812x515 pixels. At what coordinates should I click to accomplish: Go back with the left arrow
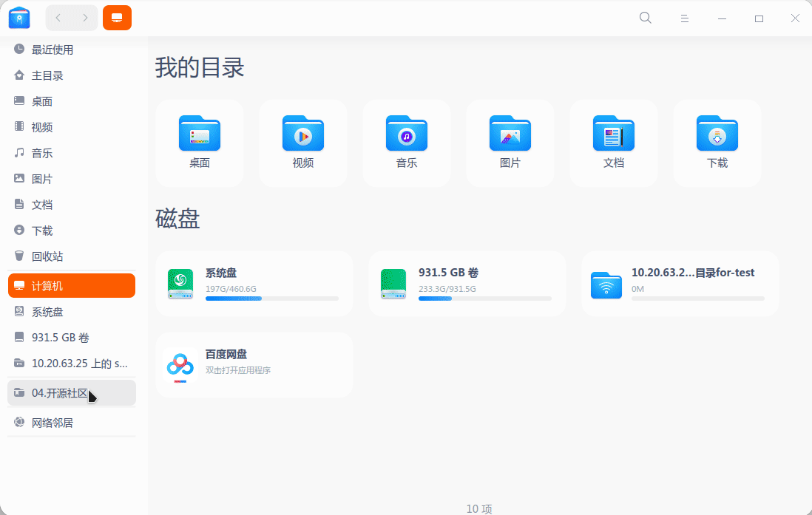(58, 18)
